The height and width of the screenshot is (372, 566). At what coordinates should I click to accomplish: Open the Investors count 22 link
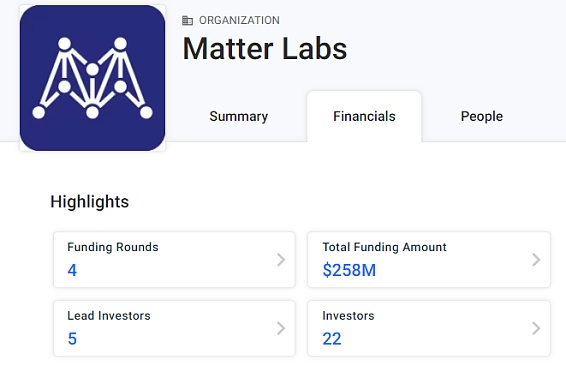point(332,339)
